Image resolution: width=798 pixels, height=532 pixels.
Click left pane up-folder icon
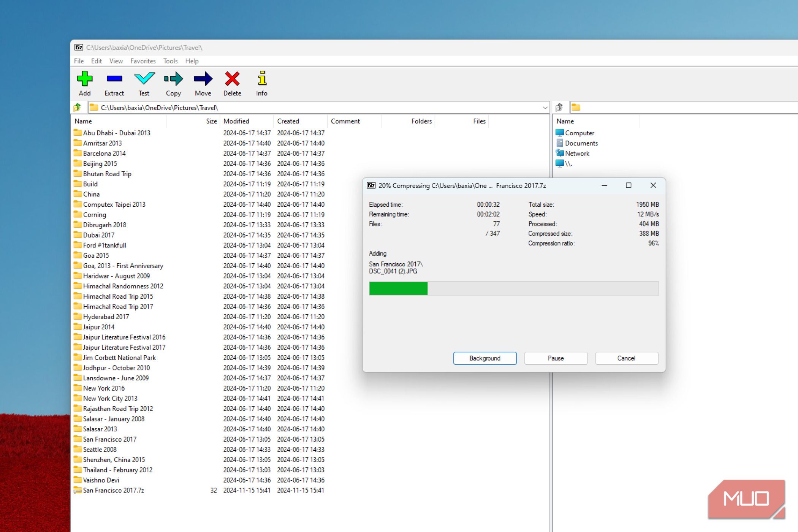[78, 108]
